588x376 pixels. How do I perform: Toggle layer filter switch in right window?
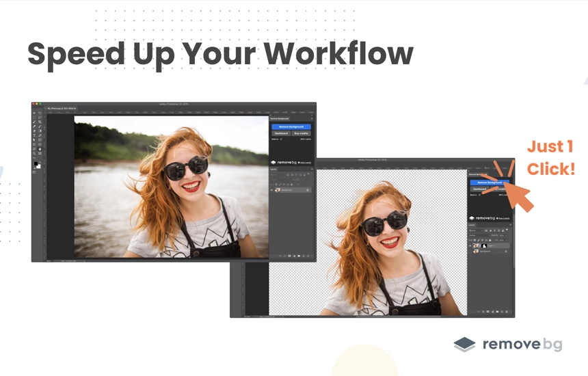[x=507, y=230]
